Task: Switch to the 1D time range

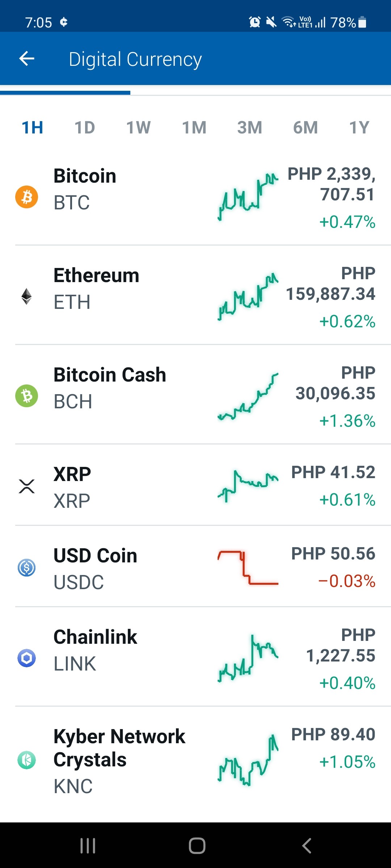Action: [x=85, y=128]
